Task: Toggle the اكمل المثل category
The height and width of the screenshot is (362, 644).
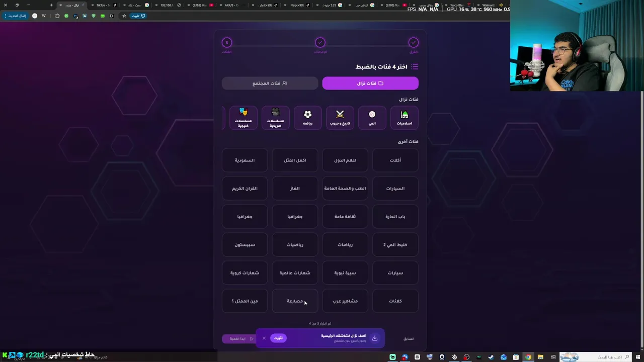Action: coord(295,160)
